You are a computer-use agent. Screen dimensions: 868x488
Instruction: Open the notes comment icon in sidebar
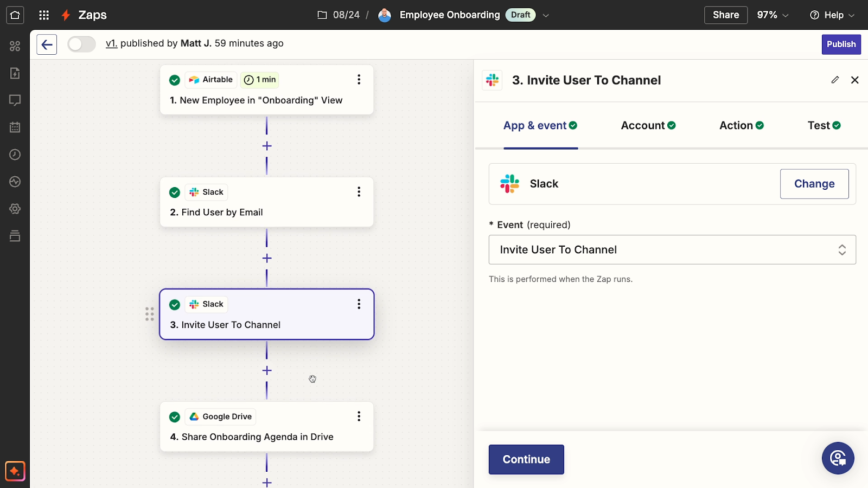[x=15, y=100]
